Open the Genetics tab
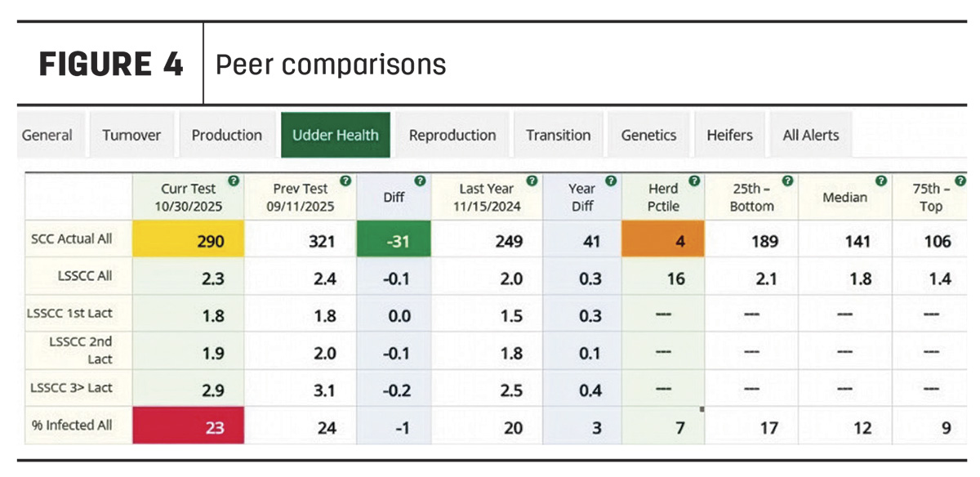980x477 pixels. [648, 136]
